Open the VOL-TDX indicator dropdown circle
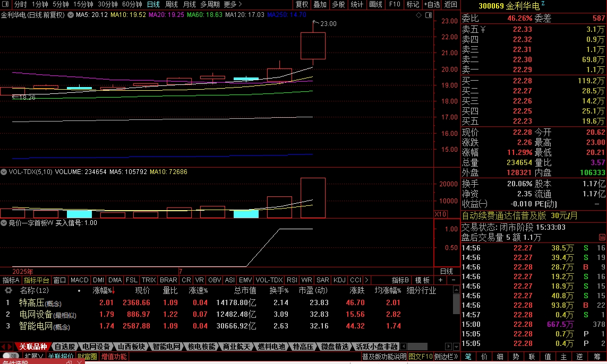The height and width of the screenshot is (364, 607). point(4,172)
